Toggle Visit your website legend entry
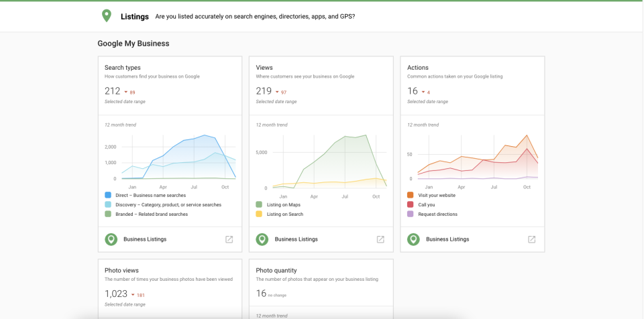The width and height of the screenshot is (644, 319). (x=436, y=195)
